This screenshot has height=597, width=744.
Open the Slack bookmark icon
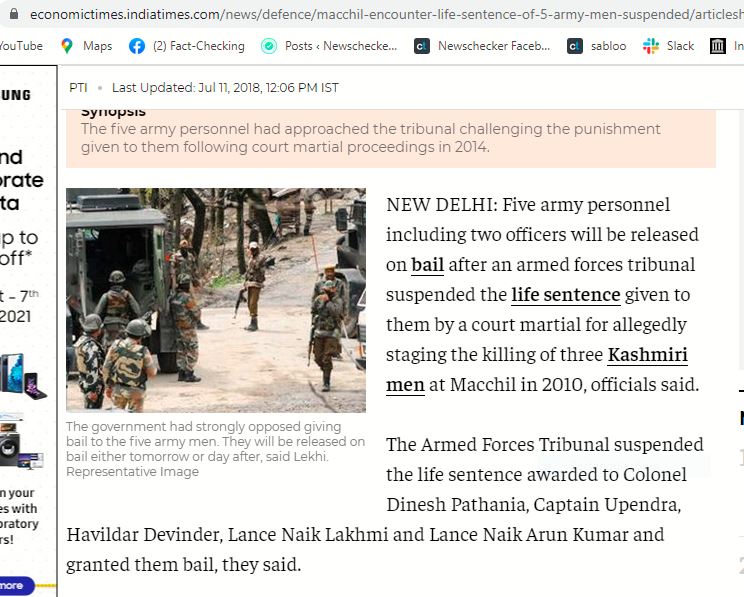tap(651, 46)
